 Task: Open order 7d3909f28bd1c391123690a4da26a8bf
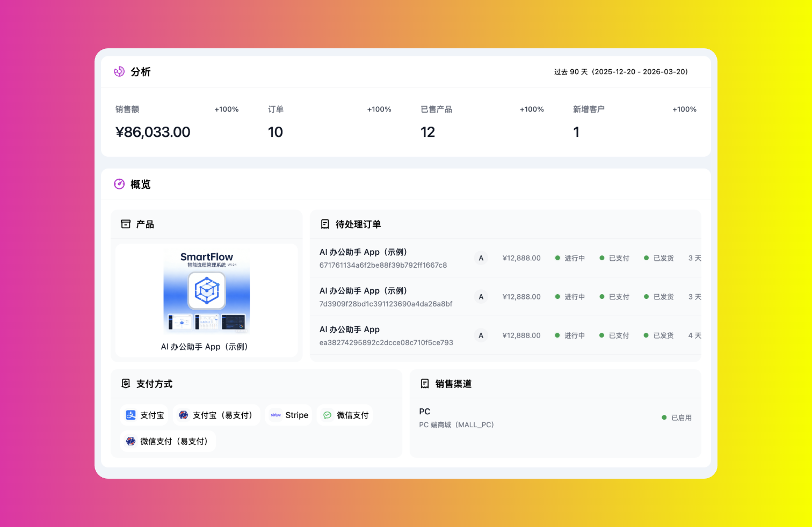point(386,304)
